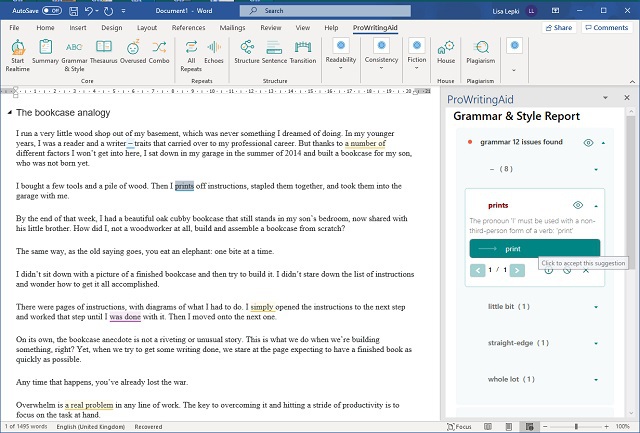Toggle eye icon for 'prints' issue
This screenshot has height=433, width=640.
click(578, 205)
